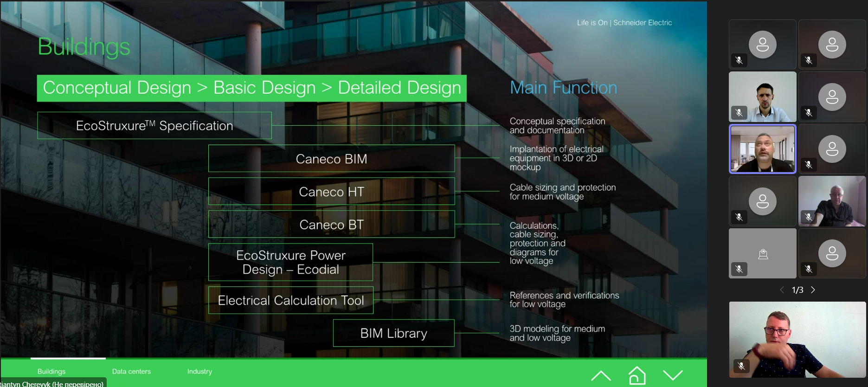Click the Conceptual Design green header banner

(x=252, y=88)
